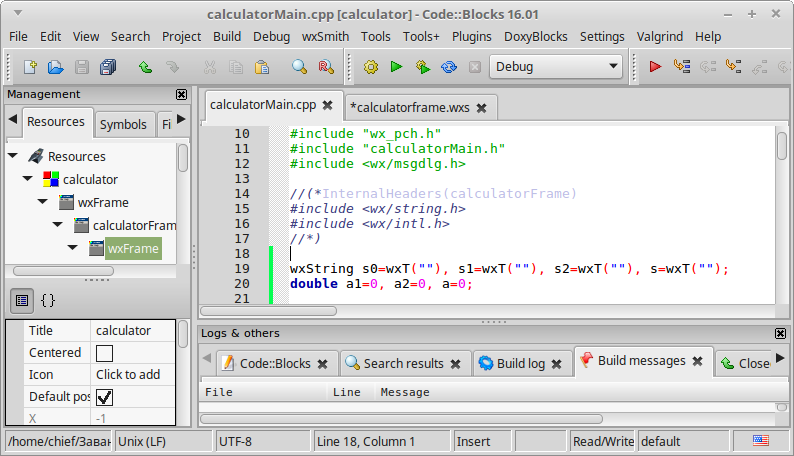Undo the last edit
794x456 pixels.
[145, 67]
